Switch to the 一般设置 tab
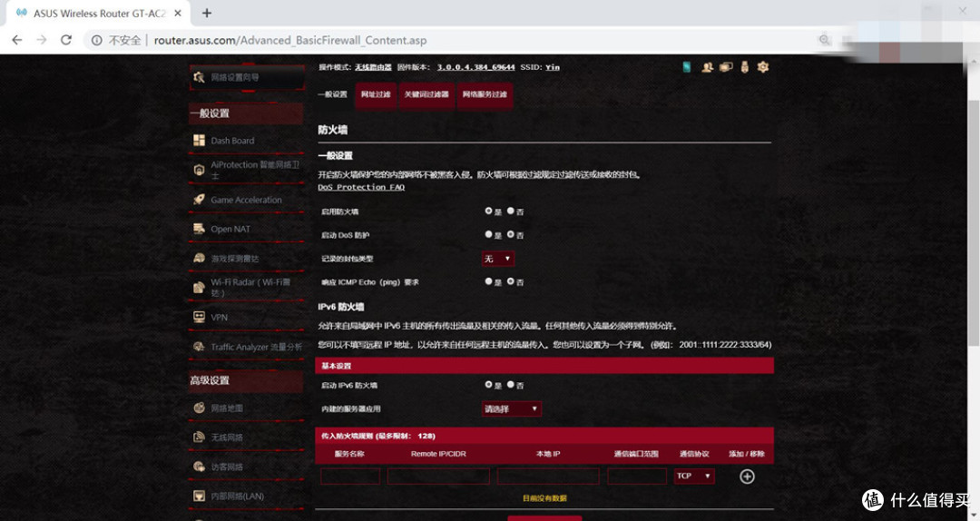The height and width of the screenshot is (521, 980). tap(332, 94)
